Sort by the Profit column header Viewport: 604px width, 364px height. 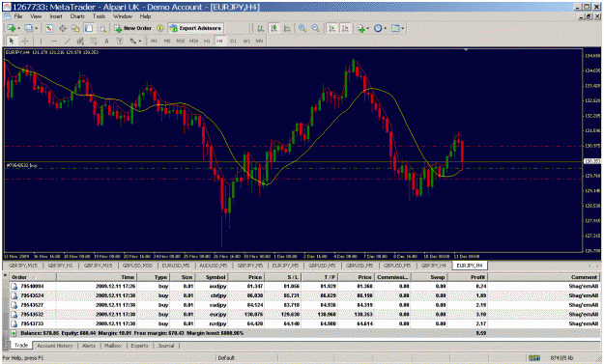(468, 277)
